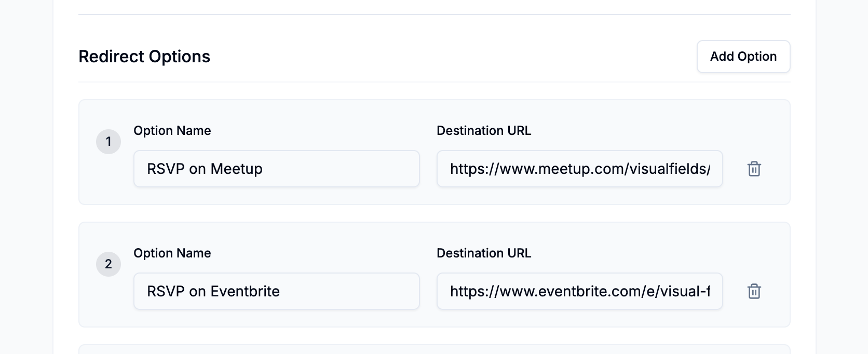Focus the eventbrite.com Destination URL field

click(580, 291)
